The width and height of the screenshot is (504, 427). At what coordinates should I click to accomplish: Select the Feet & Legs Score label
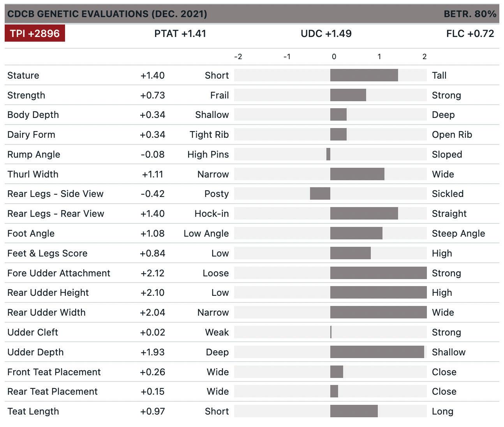click(x=47, y=253)
